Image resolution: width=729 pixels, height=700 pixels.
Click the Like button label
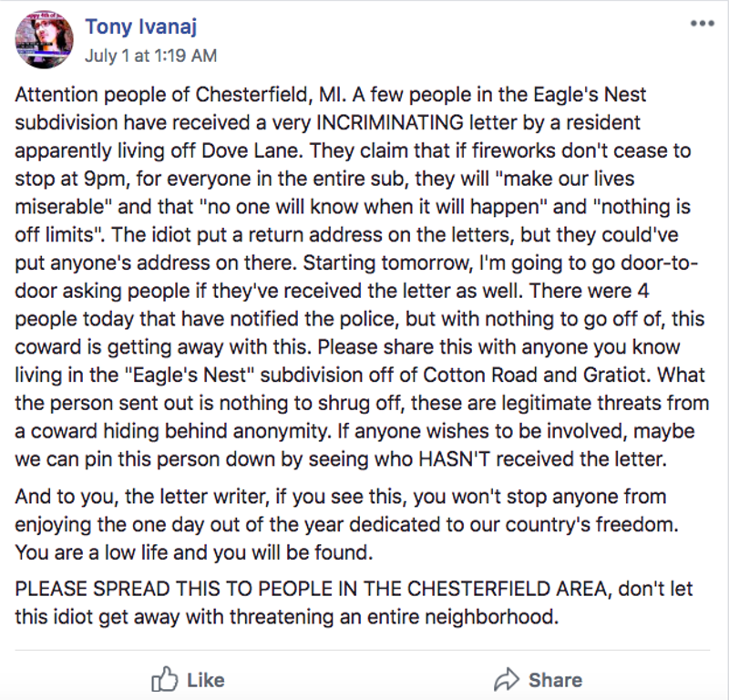click(206, 681)
